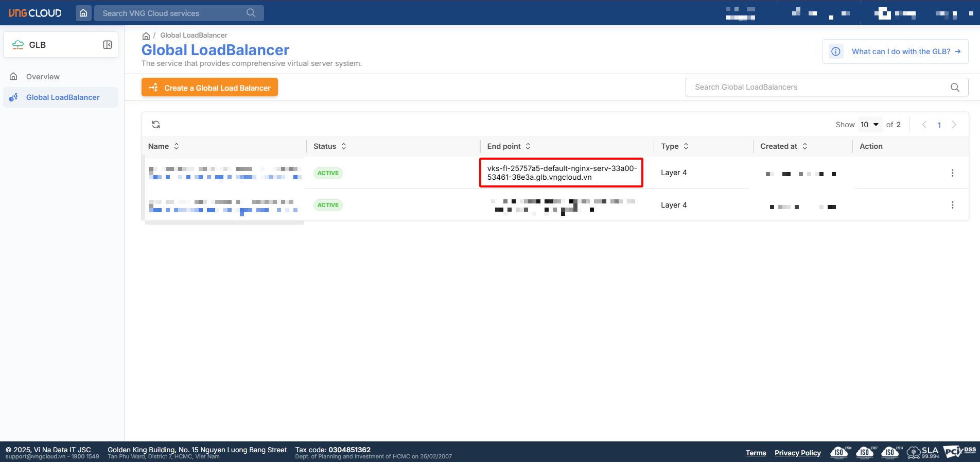
Task: Sort the table by Created at column
Action: (805, 146)
